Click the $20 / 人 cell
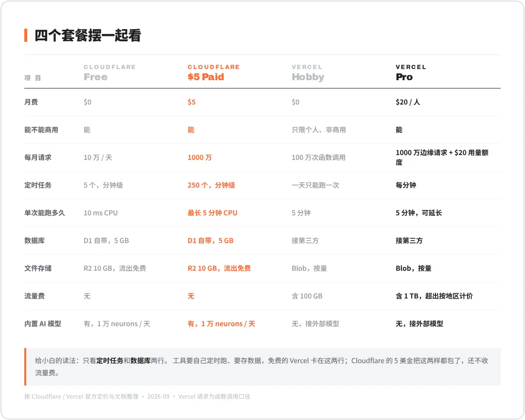 (408, 102)
